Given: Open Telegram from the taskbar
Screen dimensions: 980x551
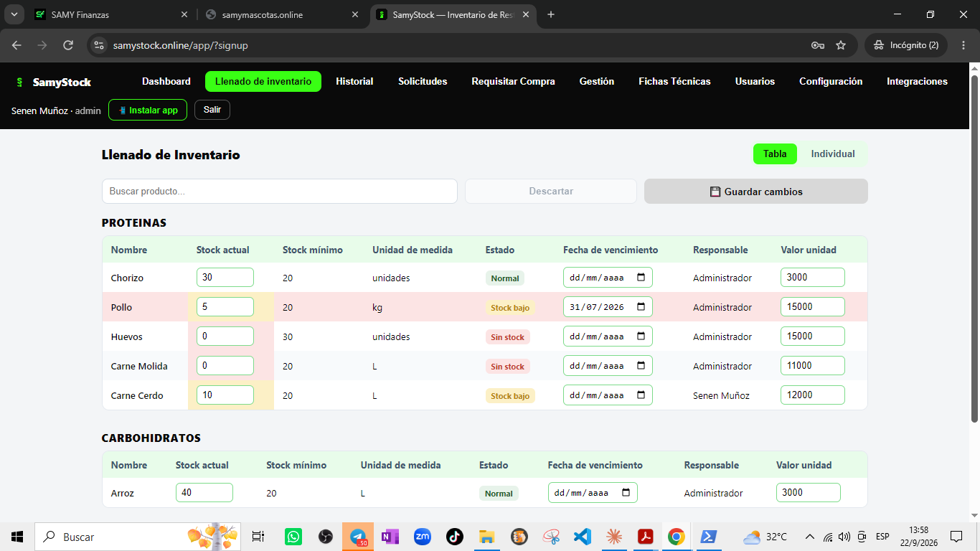Looking at the screenshot, I should click(357, 537).
